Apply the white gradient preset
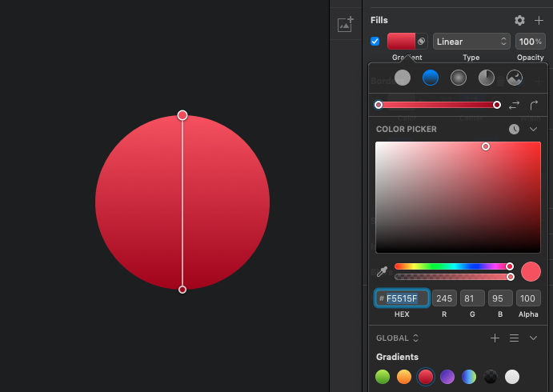 pyautogui.click(x=511, y=377)
